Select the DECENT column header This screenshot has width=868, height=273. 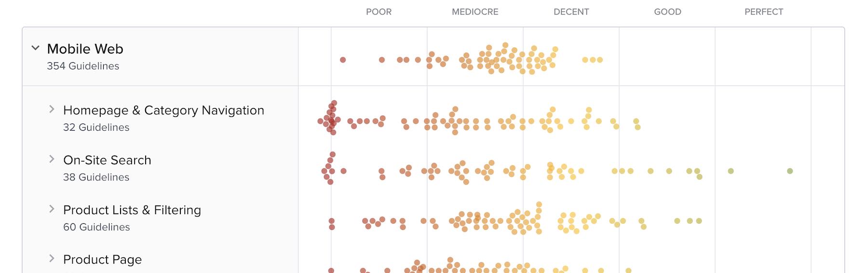pyautogui.click(x=571, y=12)
